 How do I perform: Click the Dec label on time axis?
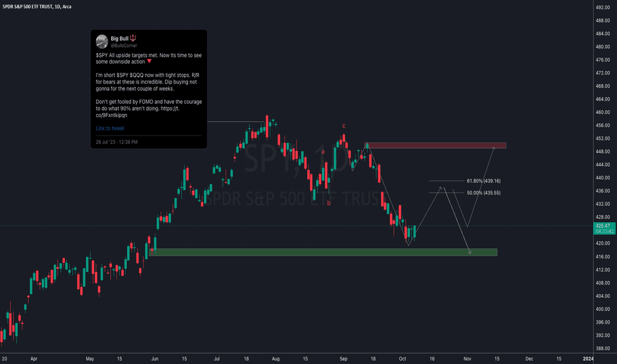click(529, 359)
